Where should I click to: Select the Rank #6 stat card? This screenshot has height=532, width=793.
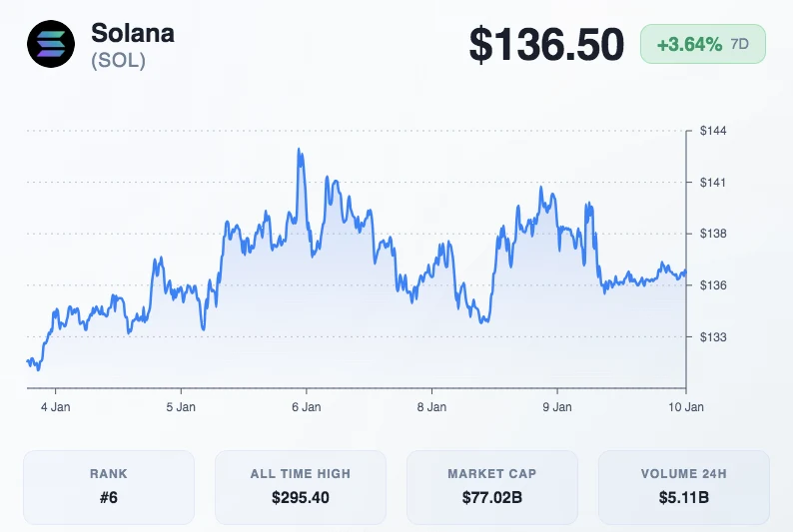[x=109, y=487]
